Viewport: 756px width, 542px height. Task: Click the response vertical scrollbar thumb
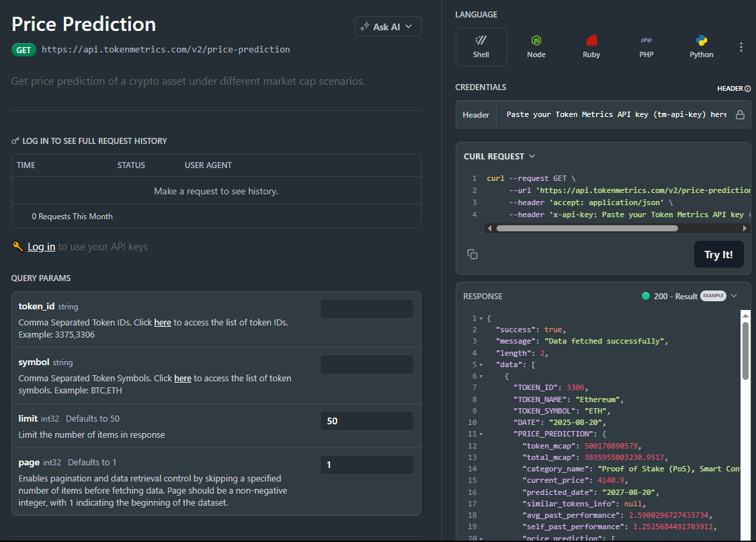tap(745, 351)
